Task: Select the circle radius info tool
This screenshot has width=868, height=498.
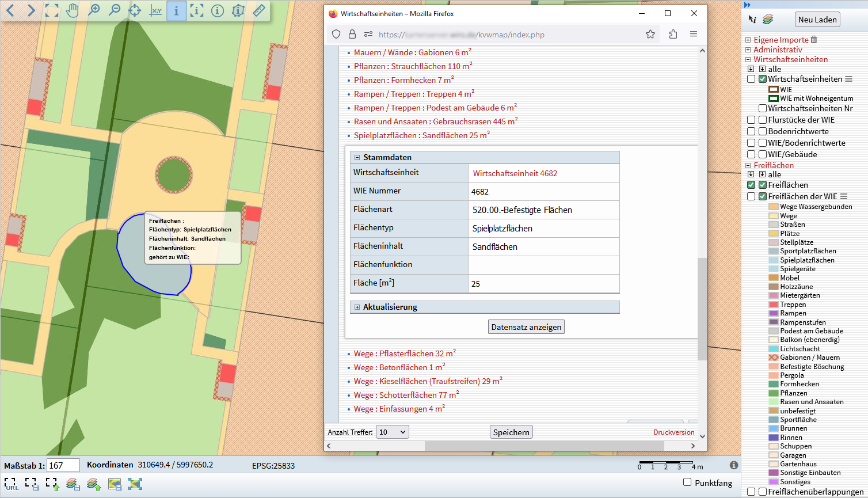Action: [218, 10]
